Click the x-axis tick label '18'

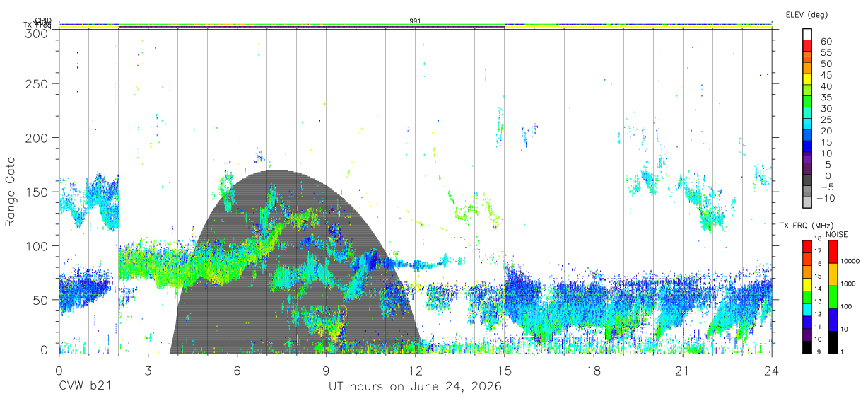pos(593,371)
